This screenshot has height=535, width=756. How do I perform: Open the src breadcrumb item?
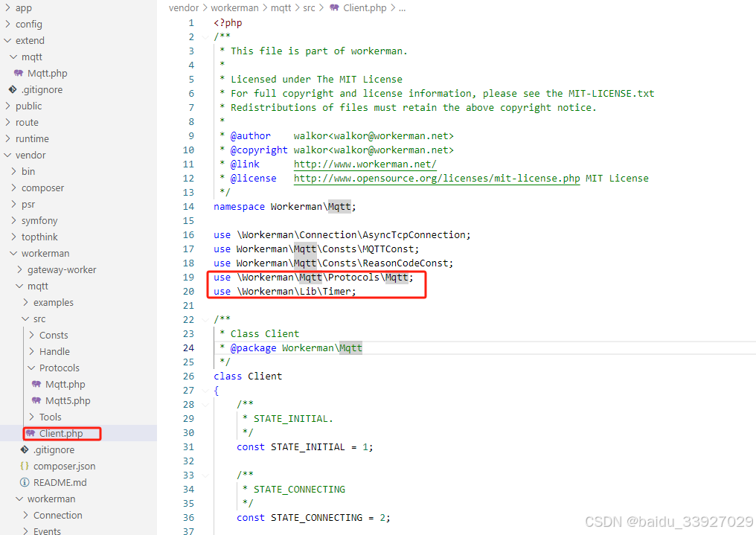pos(309,7)
